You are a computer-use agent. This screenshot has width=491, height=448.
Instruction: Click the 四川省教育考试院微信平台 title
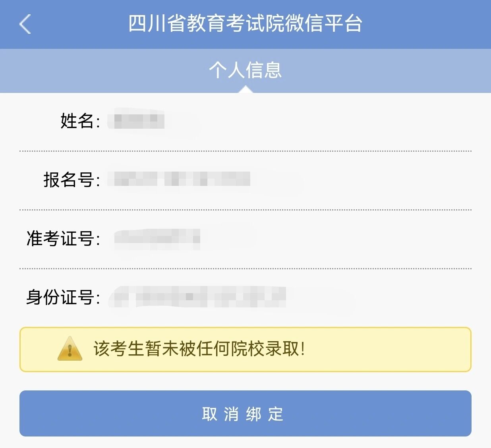(x=246, y=23)
